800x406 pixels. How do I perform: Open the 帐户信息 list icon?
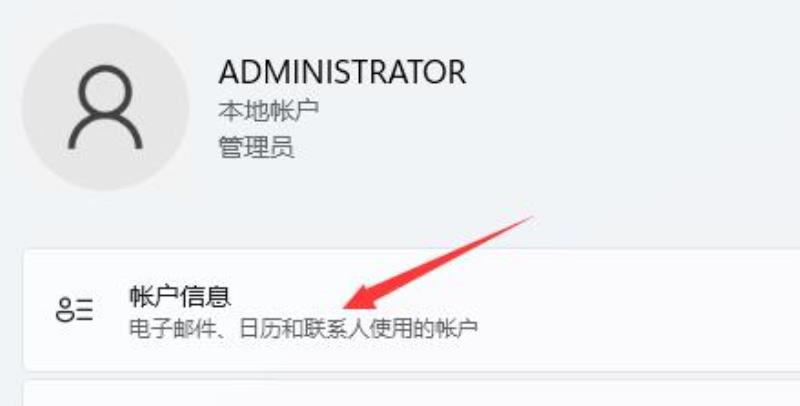pos(74,310)
